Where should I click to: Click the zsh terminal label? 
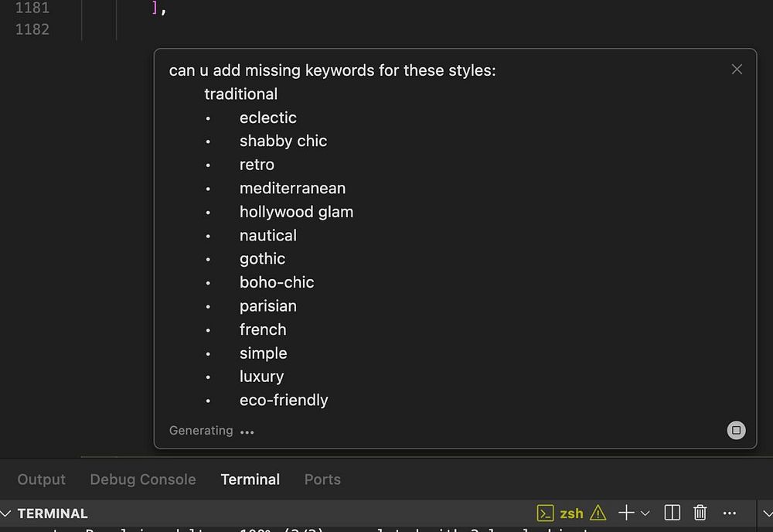(x=572, y=513)
